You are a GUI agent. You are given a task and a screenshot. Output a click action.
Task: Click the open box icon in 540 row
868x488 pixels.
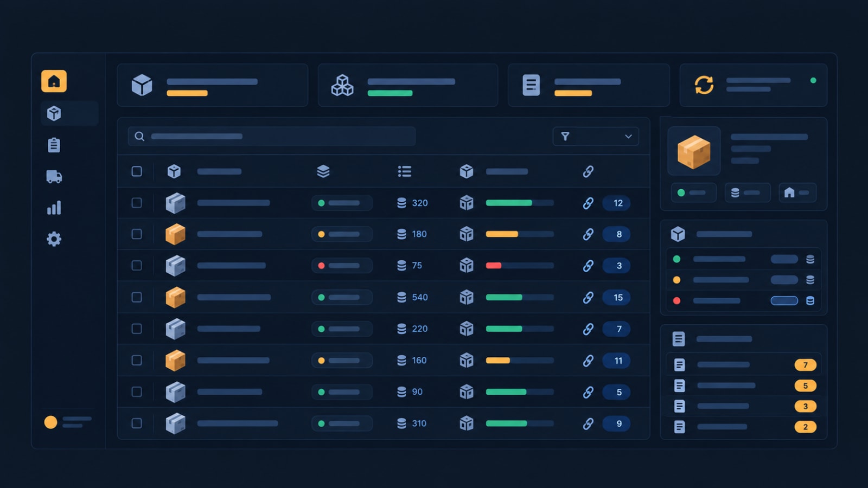pyautogui.click(x=467, y=297)
